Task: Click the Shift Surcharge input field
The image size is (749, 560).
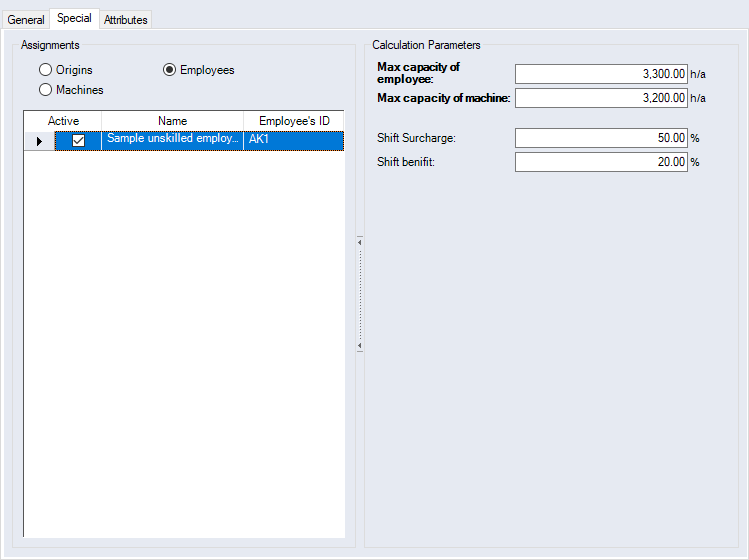Action: [601, 138]
